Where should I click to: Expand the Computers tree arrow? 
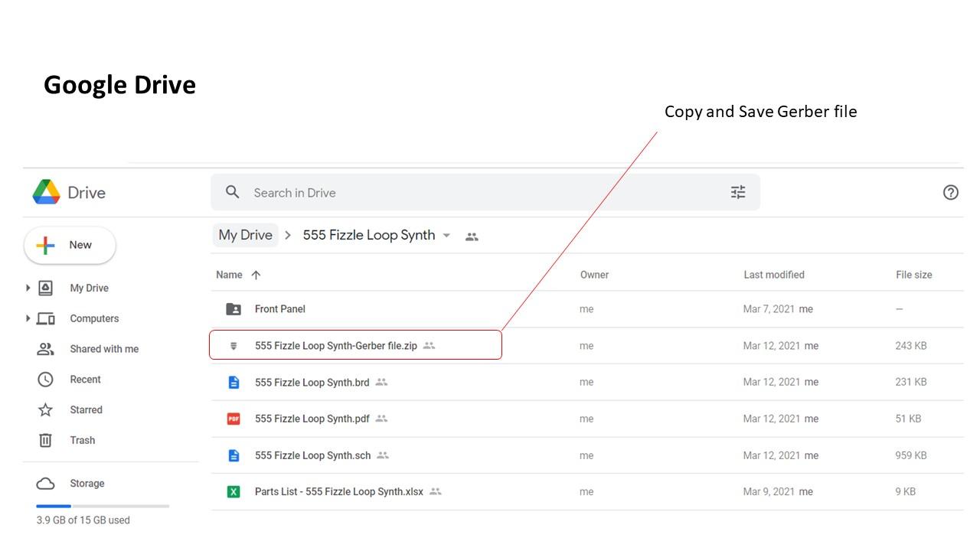point(28,318)
